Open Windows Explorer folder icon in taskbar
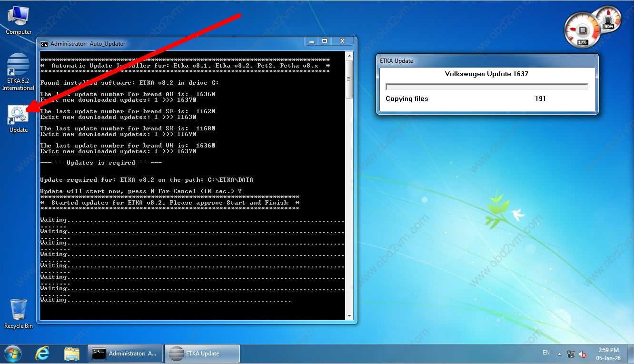 pos(72,354)
